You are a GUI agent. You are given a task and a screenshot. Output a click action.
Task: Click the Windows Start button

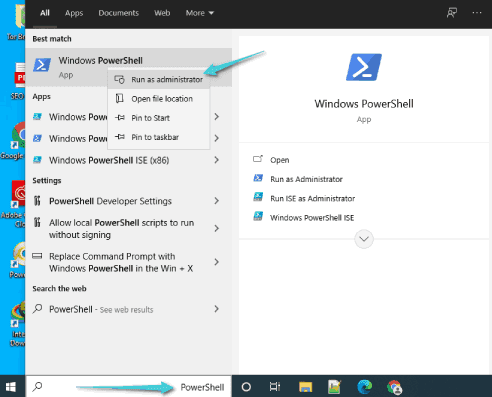point(11,387)
